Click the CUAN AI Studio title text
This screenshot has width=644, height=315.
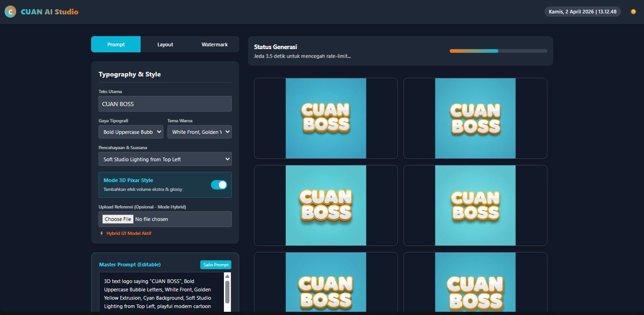point(50,12)
